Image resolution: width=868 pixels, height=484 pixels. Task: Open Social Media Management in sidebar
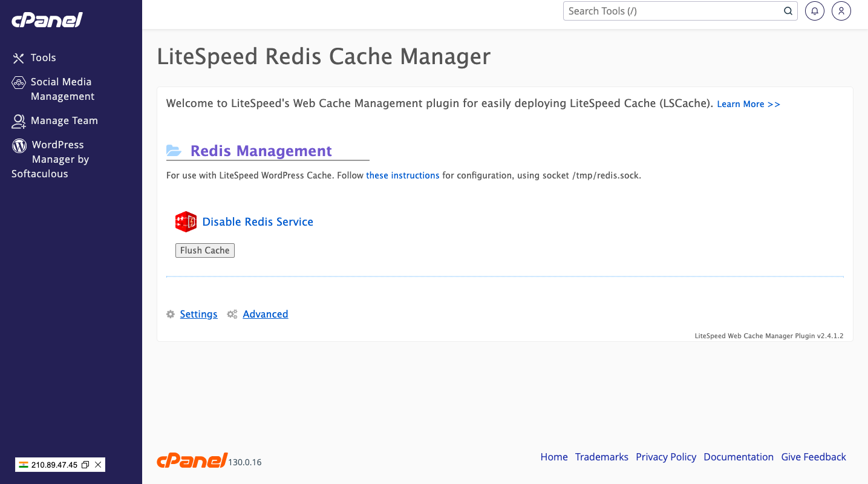pyautogui.click(x=61, y=89)
